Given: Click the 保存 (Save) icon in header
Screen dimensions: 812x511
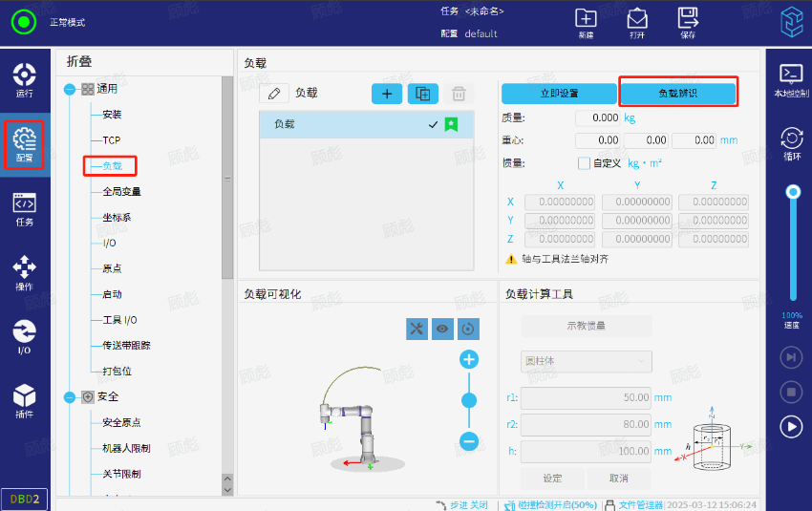Looking at the screenshot, I should (688, 22).
